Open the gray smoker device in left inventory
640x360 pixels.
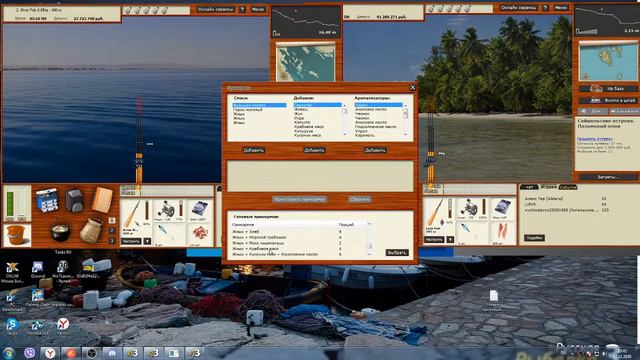point(75,200)
